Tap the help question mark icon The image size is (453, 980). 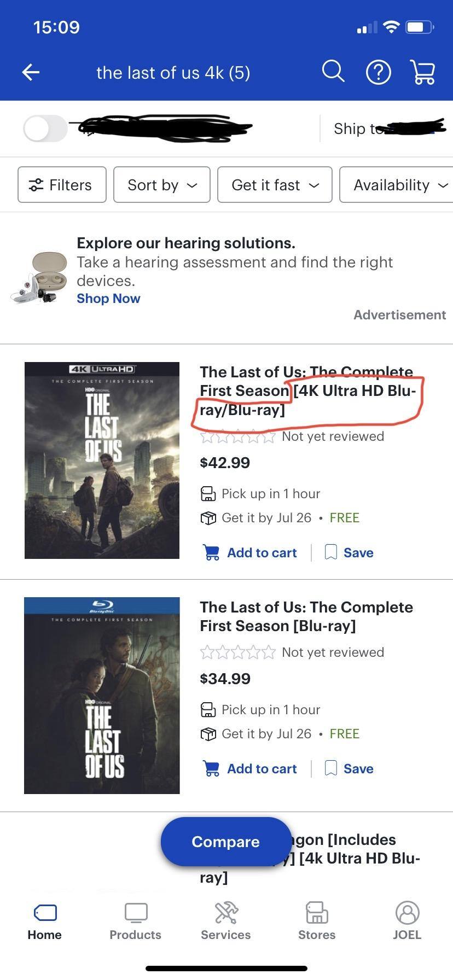click(x=378, y=72)
